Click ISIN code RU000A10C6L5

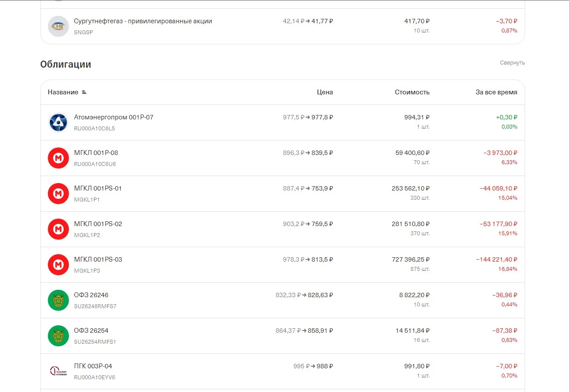[x=94, y=129]
